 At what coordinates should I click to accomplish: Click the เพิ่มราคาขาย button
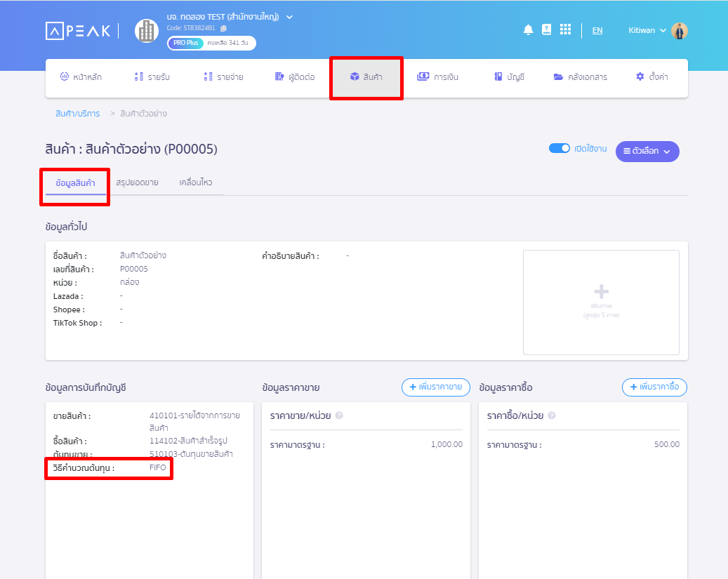point(435,387)
